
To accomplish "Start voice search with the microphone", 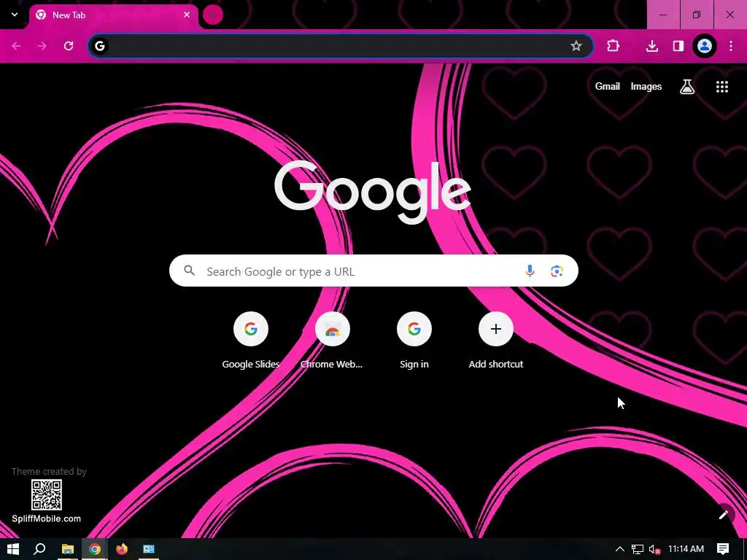I will [x=530, y=271].
